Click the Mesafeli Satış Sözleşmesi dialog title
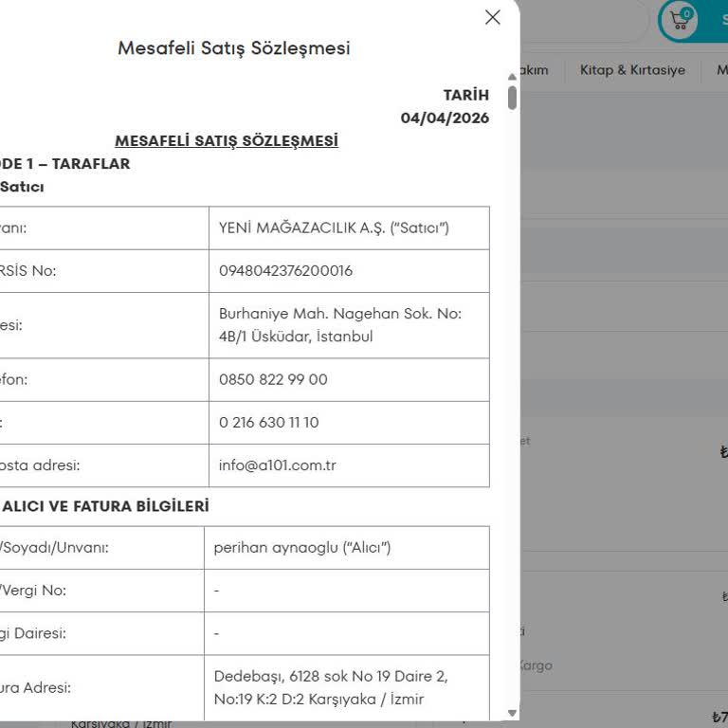Image resolution: width=728 pixels, height=728 pixels. tap(234, 48)
